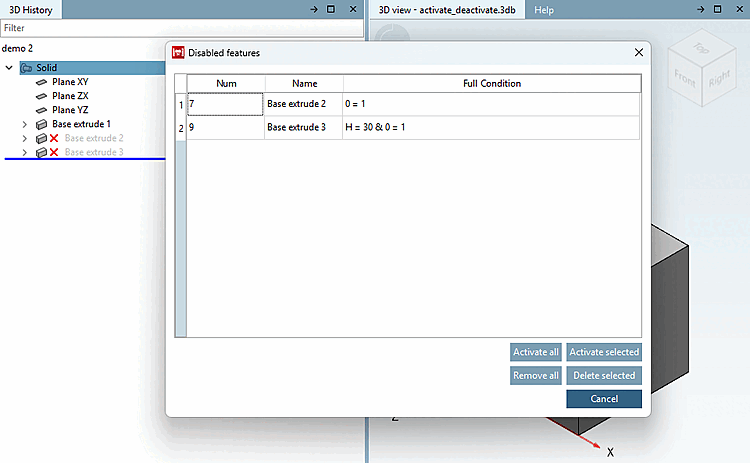The height and width of the screenshot is (463, 750).
Task: Click the Activate all button
Action: 536,352
